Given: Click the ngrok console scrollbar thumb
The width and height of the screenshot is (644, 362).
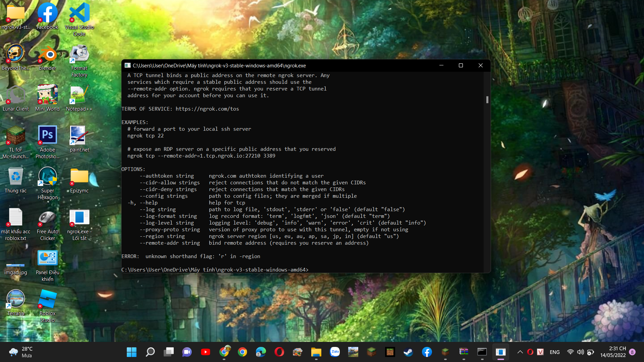Looking at the screenshot, I should coord(487,100).
